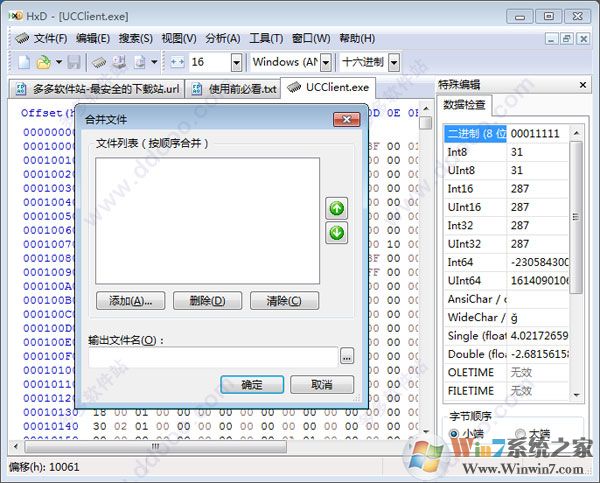The height and width of the screenshot is (483, 600).
Task: Open a file with folder icon
Action: 44,62
